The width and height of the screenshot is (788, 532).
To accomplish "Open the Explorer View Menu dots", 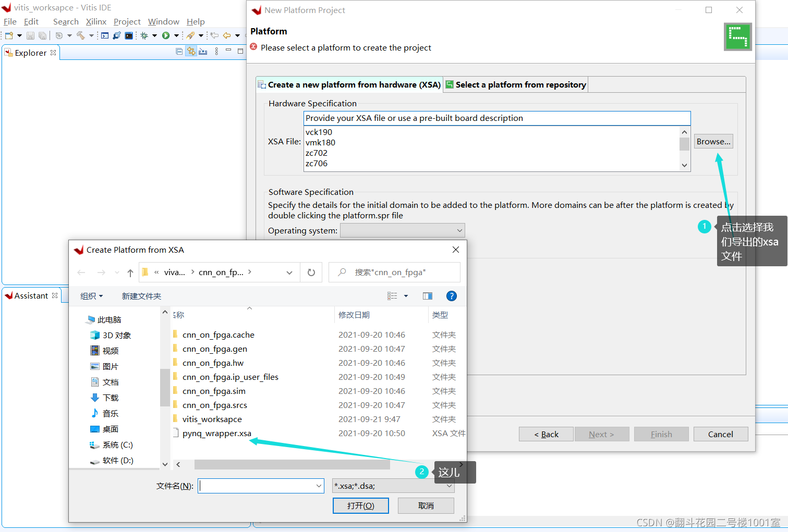I will (x=216, y=51).
